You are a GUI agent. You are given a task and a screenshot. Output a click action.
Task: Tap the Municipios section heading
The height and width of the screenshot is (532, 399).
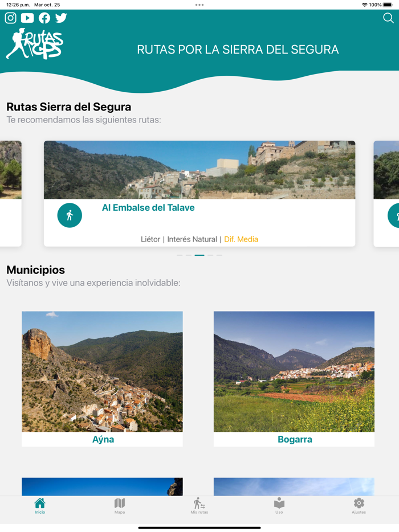click(x=36, y=270)
